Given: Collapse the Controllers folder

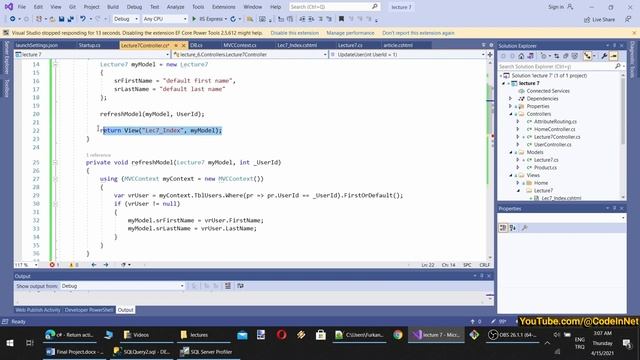Looking at the screenshot, I should click(510, 114).
